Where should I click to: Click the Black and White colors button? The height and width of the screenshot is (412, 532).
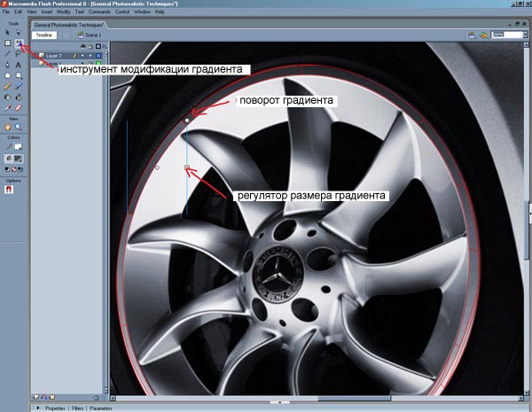point(7,169)
